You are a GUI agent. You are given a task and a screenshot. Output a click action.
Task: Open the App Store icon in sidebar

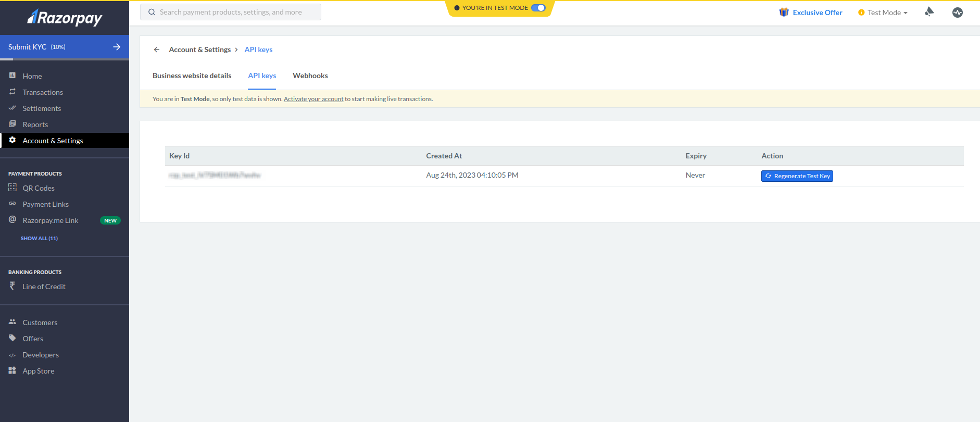tap(12, 370)
